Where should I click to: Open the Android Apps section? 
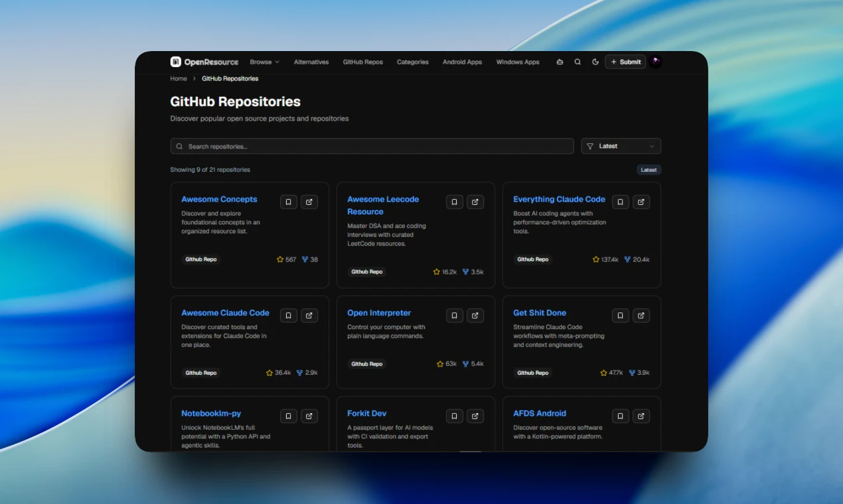pyautogui.click(x=462, y=62)
